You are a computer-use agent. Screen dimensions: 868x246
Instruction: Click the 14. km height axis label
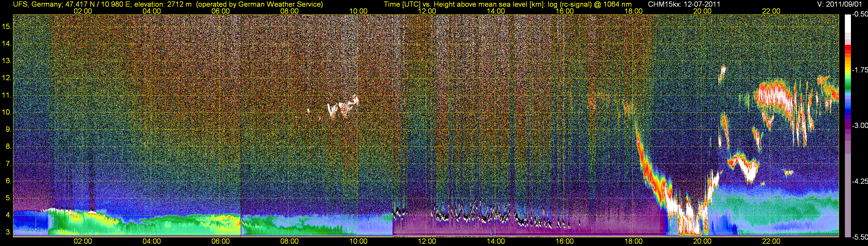click(7, 44)
